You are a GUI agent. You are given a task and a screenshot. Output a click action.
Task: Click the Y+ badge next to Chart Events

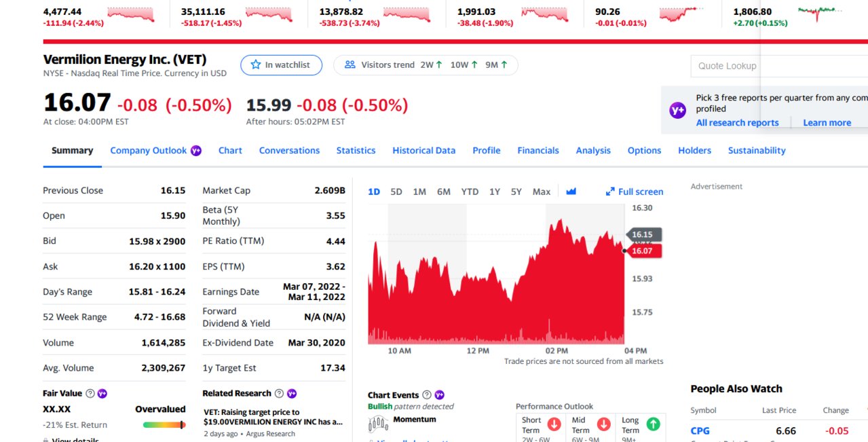(x=439, y=394)
